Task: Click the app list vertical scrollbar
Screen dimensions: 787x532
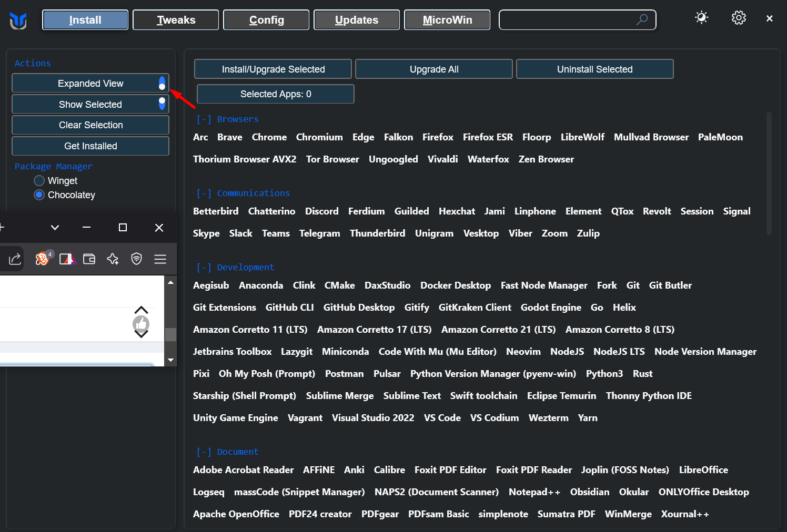Action: click(x=769, y=173)
